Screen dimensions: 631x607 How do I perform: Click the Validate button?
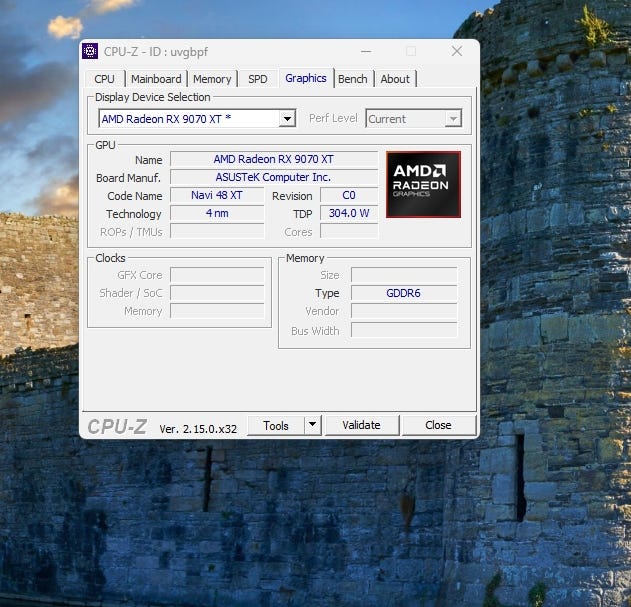click(x=361, y=425)
